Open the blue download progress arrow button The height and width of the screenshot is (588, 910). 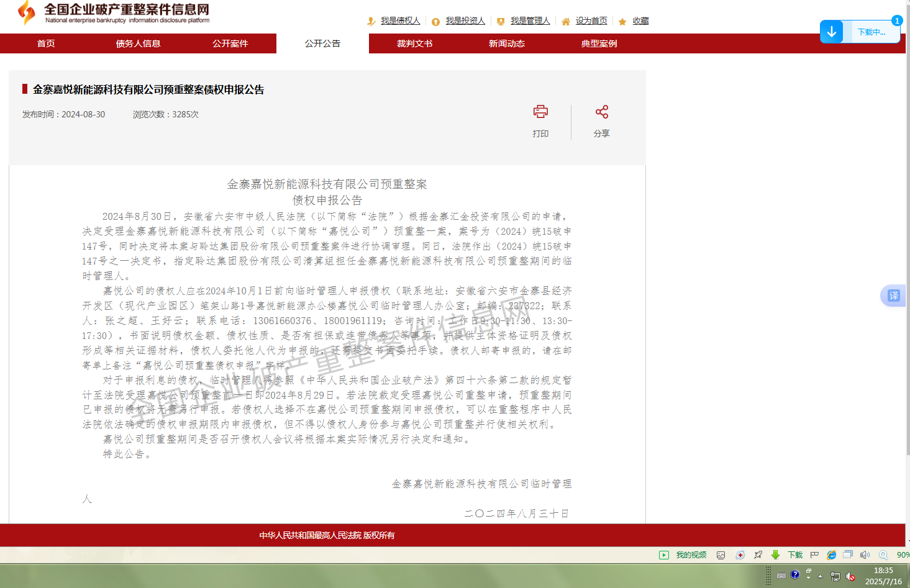pos(831,32)
